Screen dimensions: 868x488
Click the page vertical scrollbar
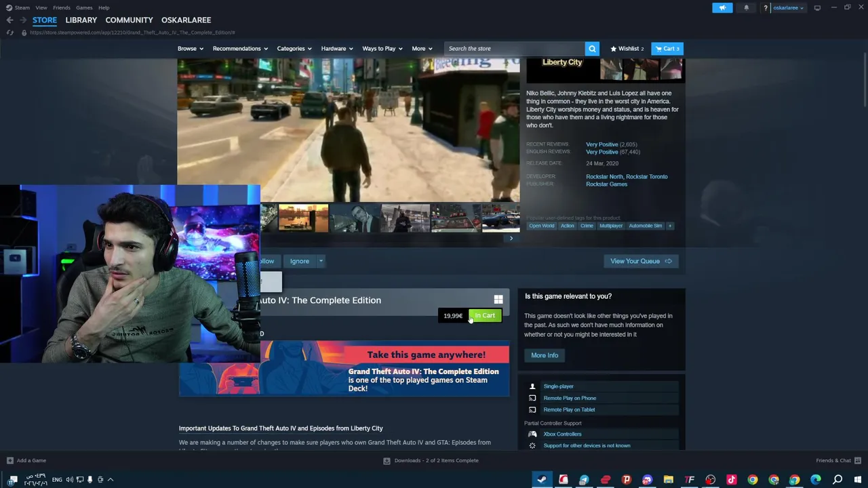864,81
